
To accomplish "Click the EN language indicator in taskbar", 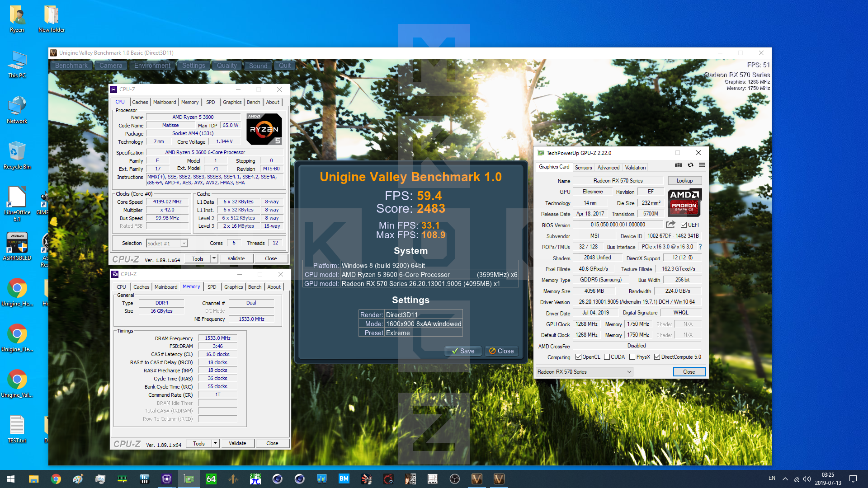I will point(772,478).
